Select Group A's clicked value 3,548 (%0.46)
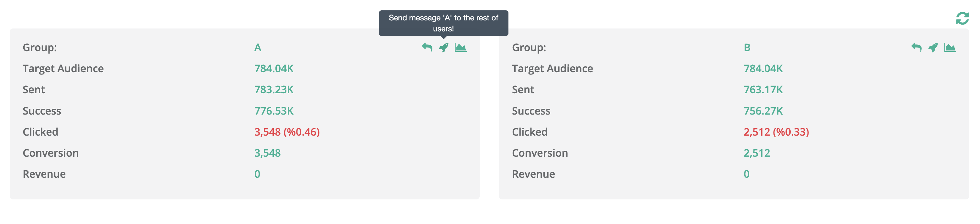The image size is (980, 224). point(287,132)
